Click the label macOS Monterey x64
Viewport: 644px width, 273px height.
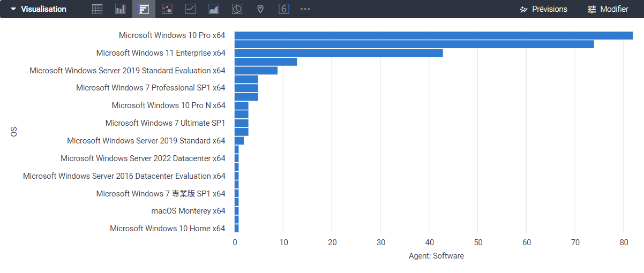(189, 211)
